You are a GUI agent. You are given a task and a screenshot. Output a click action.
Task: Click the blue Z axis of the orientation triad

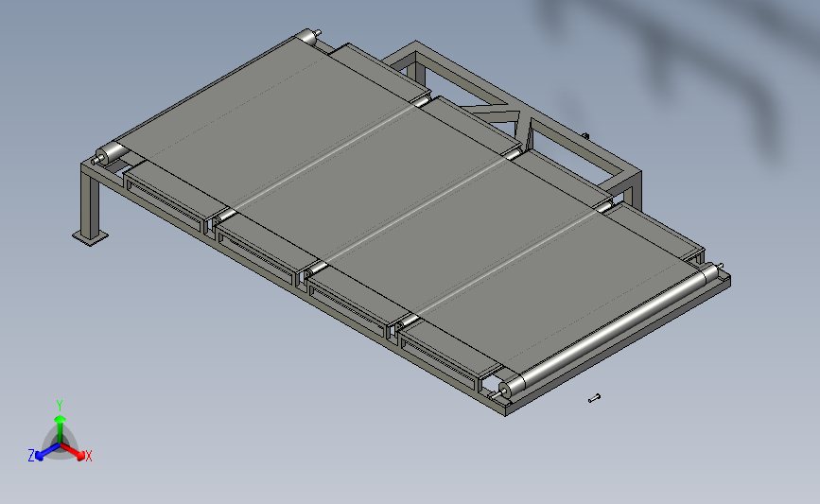click(47, 452)
